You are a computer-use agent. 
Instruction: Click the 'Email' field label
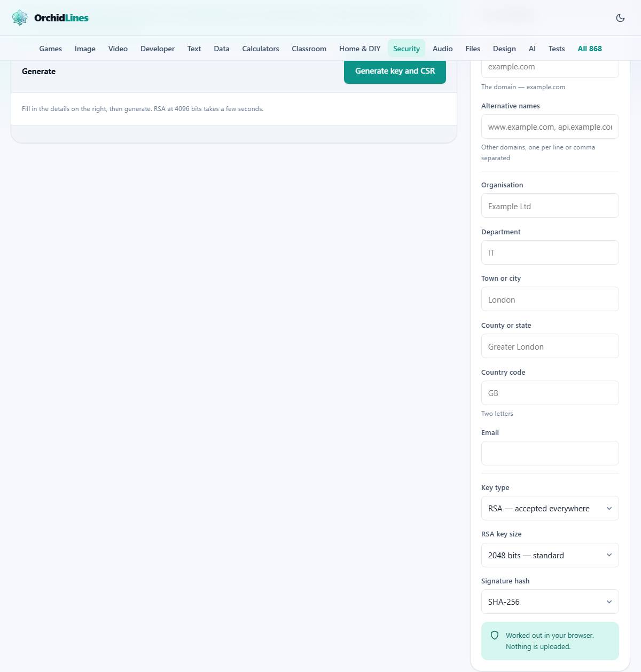tap(490, 433)
